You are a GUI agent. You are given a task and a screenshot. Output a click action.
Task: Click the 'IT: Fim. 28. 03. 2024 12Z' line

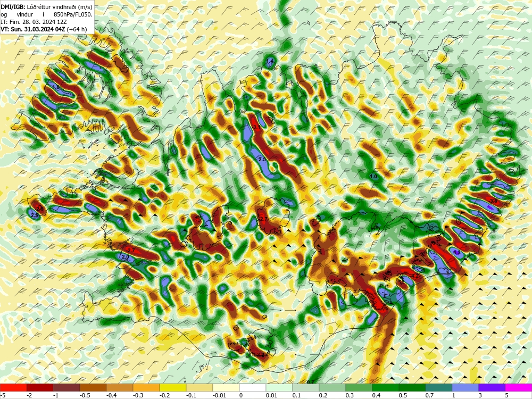tap(33, 22)
